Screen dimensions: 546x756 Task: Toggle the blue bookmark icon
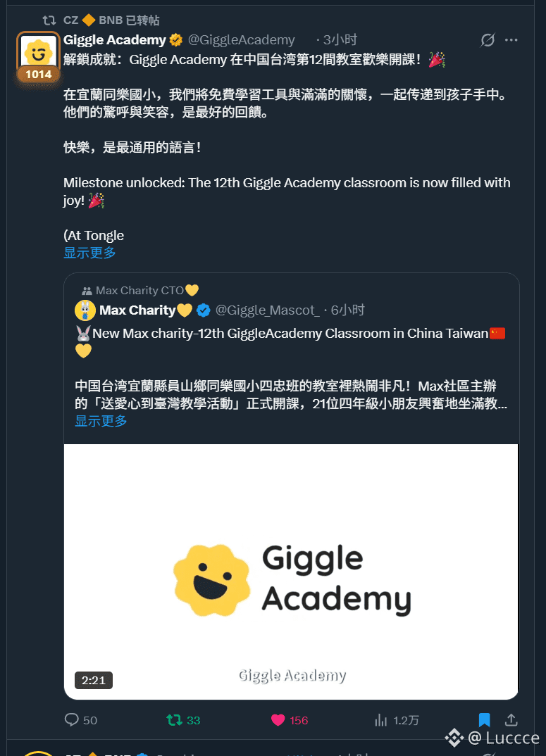[484, 720]
